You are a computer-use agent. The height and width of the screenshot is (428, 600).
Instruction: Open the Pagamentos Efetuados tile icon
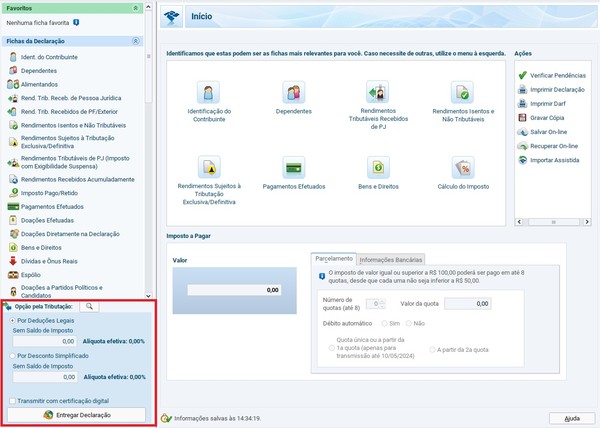293,167
